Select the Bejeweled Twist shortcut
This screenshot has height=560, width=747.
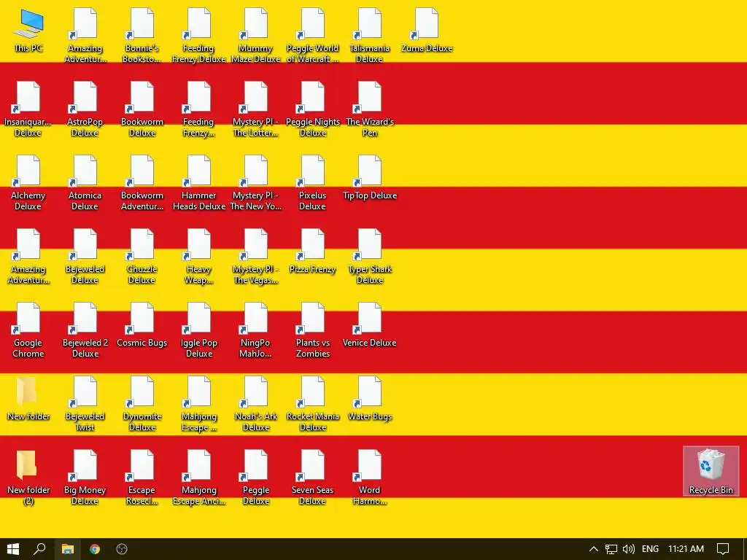(85, 404)
